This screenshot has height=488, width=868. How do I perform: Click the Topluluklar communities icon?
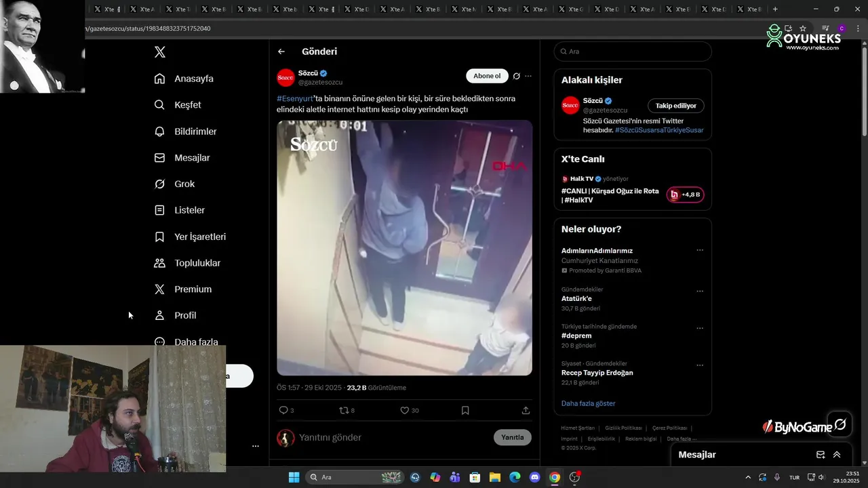pos(159,263)
